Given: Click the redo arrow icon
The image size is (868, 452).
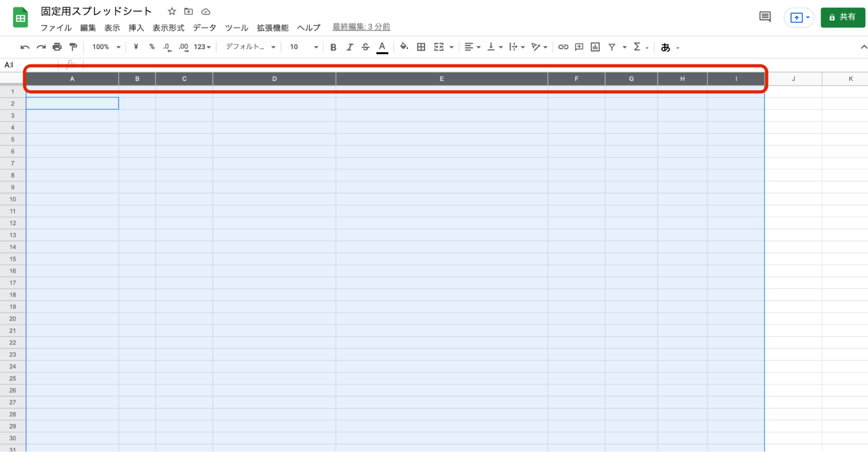Looking at the screenshot, I should pyautogui.click(x=41, y=47).
